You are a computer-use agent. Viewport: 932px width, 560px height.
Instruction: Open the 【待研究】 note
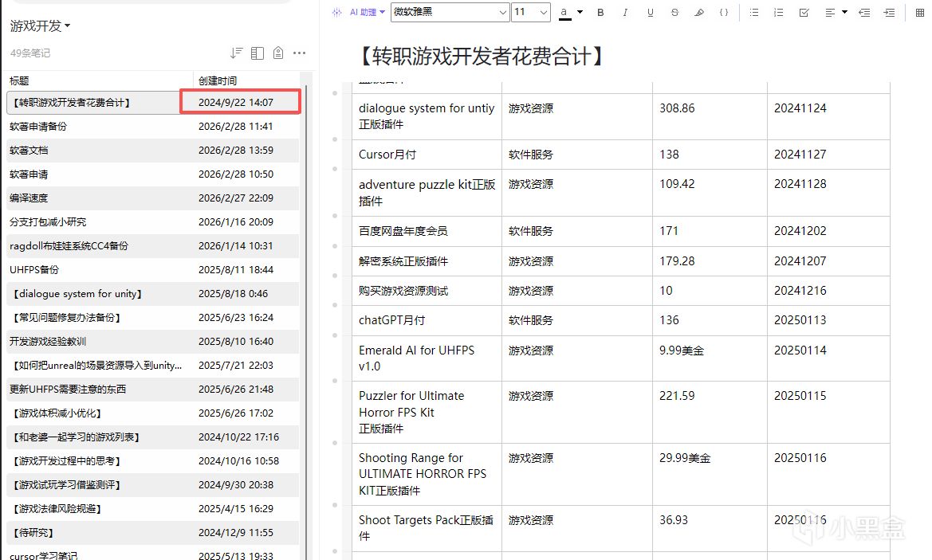pyautogui.click(x=153, y=533)
